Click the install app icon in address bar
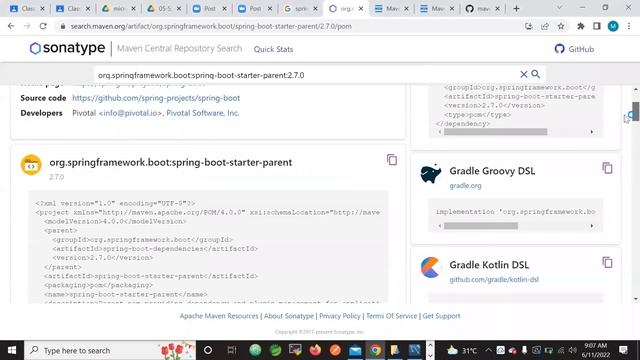640x360 pixels. coord(529,26)
